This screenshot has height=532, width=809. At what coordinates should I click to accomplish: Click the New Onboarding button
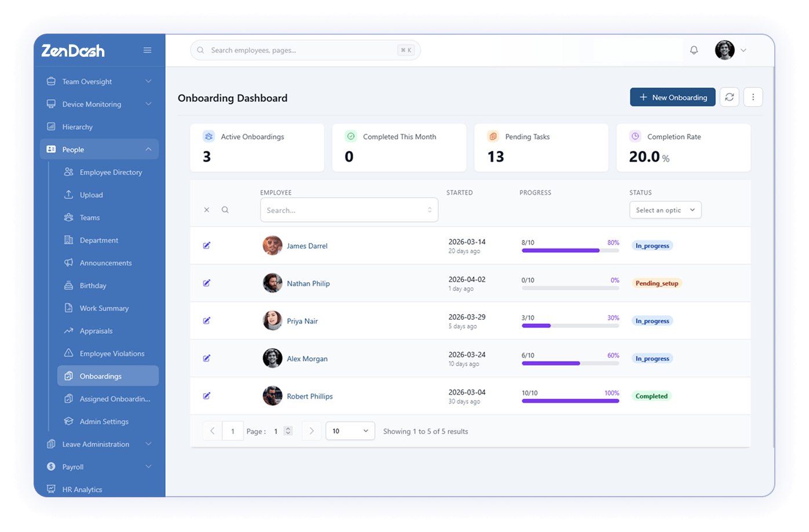point(672,97)
